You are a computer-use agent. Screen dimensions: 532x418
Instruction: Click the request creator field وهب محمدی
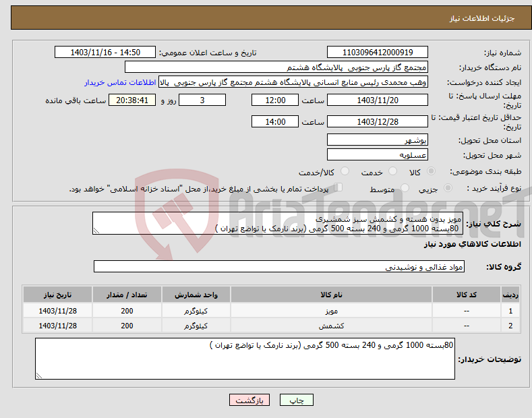pyautogui.click(x=293, y=82)
